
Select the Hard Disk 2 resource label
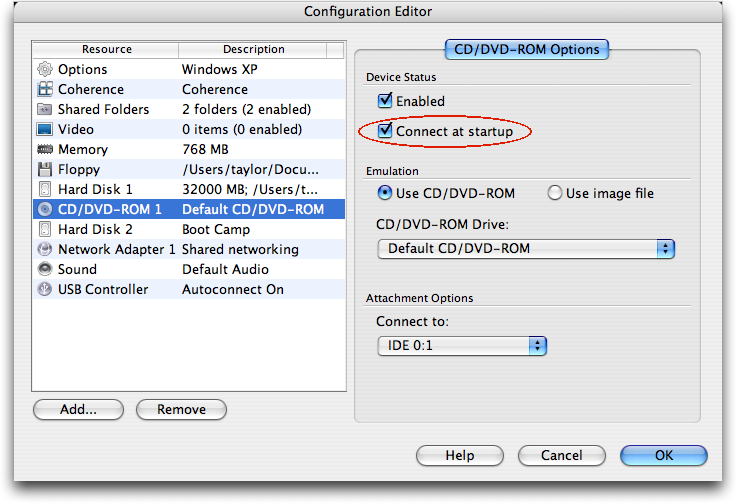(95, 229)
